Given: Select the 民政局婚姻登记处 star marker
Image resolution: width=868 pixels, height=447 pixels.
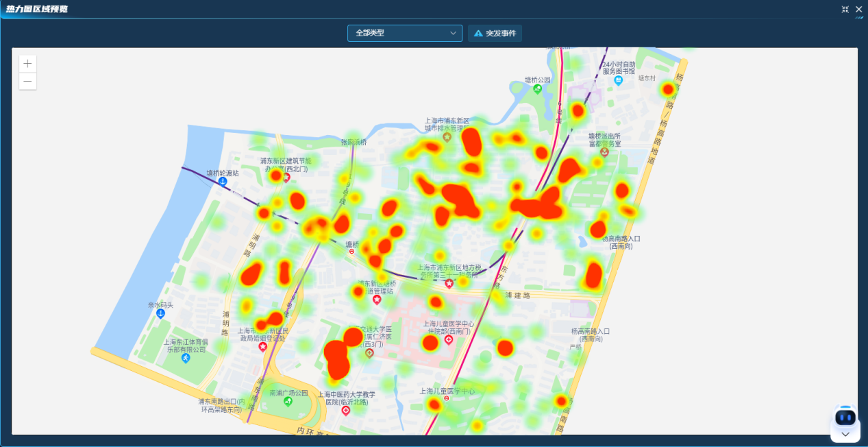Looking at the screenshot, I should (x=263, y=347).
